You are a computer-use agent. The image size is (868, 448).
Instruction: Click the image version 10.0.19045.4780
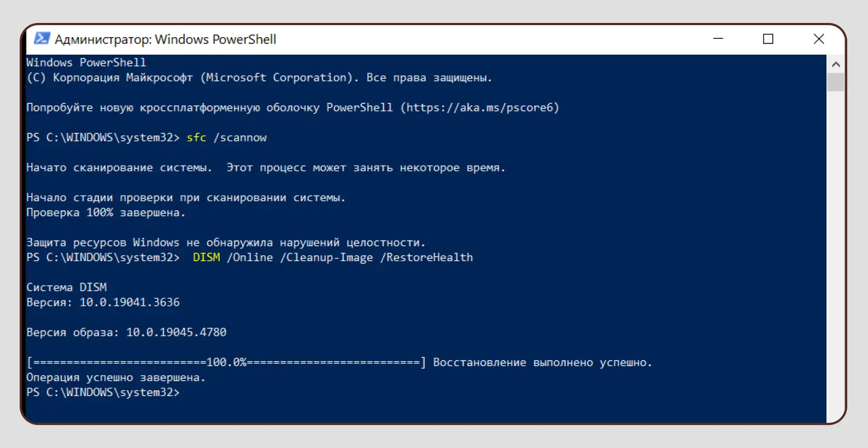pyautogui.click(x=176, y=332)
